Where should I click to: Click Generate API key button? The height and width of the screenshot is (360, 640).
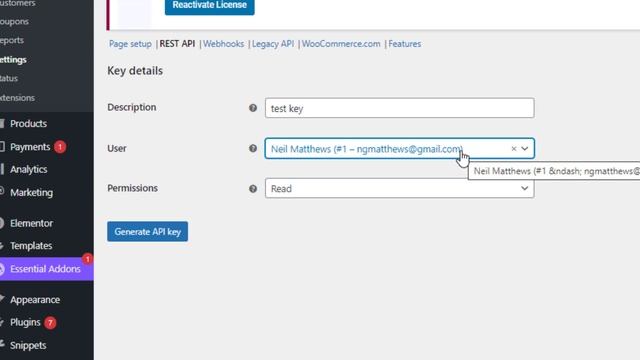coord(147,231)
